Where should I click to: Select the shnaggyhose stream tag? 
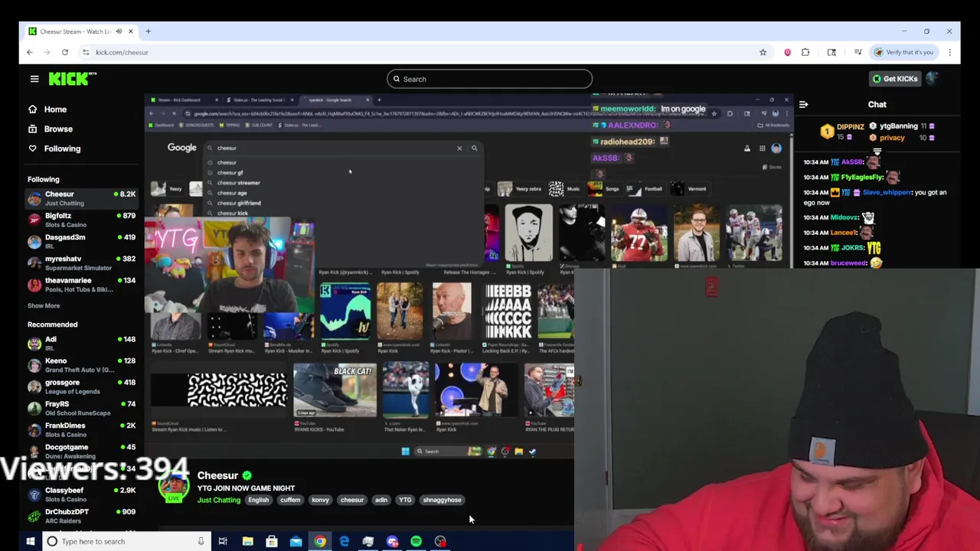coord(442,500)
